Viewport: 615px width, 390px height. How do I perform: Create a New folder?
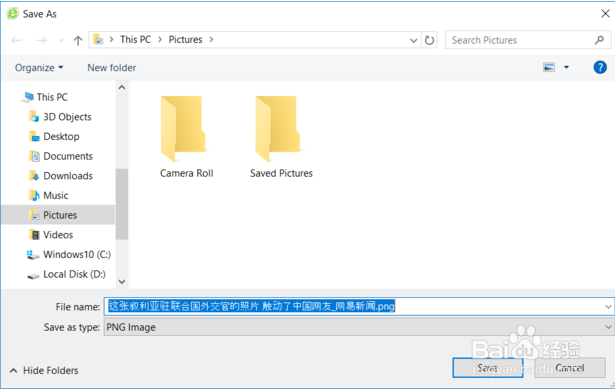[112, 68]
